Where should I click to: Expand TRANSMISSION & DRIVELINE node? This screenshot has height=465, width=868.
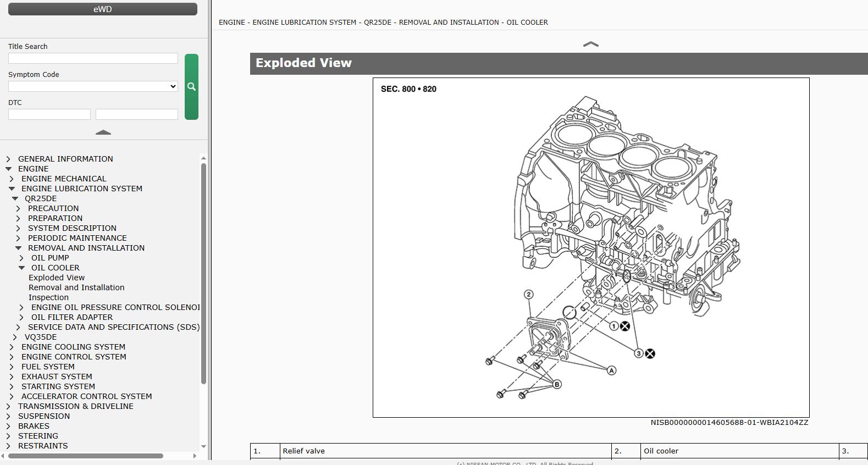click(8, 406)
